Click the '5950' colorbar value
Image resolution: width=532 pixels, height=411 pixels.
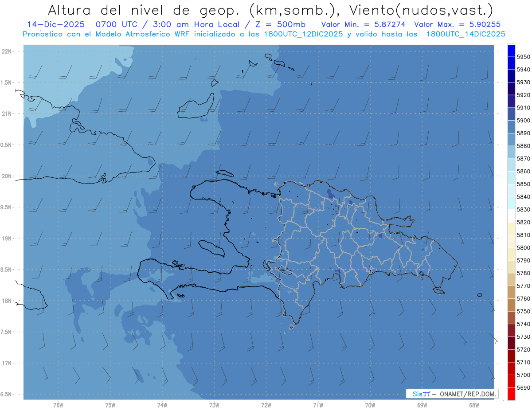[524, 57]
